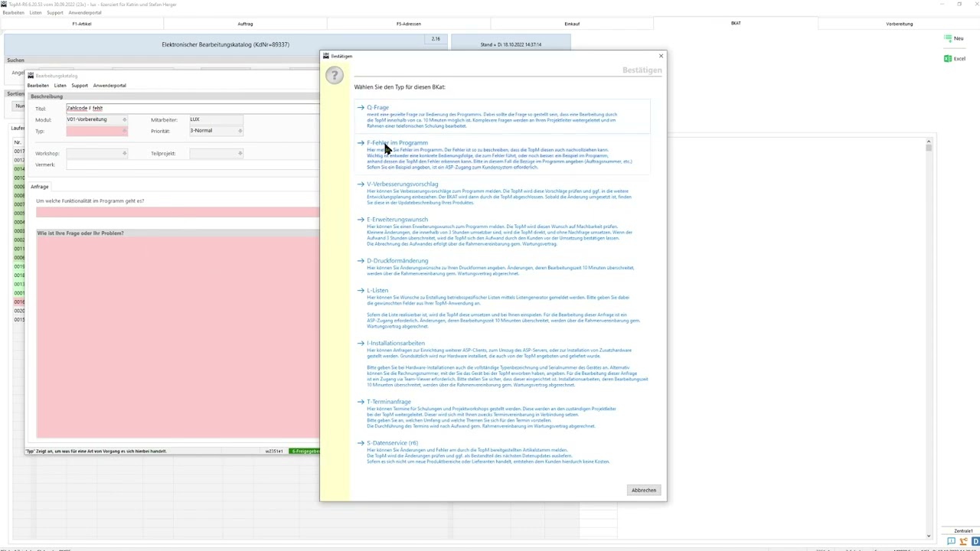The image size is (980, 551).
Task: Open the Teilprojekt dropdown
Action: [x=216, y=154]
